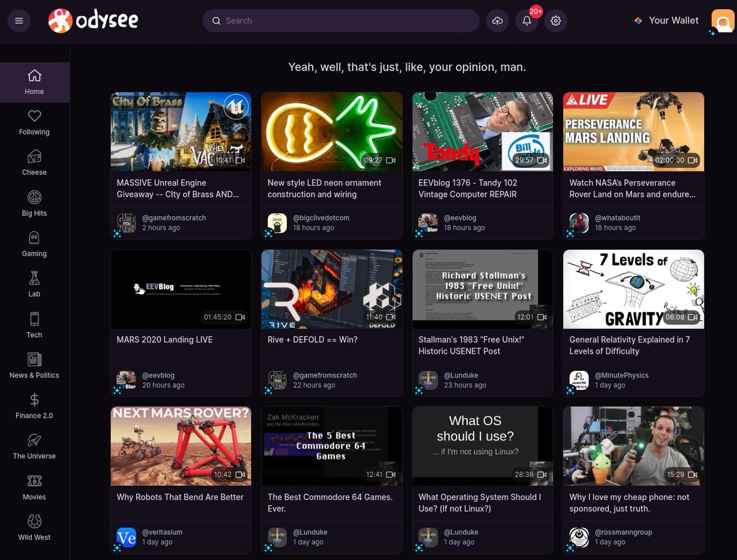Open title Why I love my cheap phone
Image resolution: width=737 pixels, height=560 pixels.
pos(630,502)
